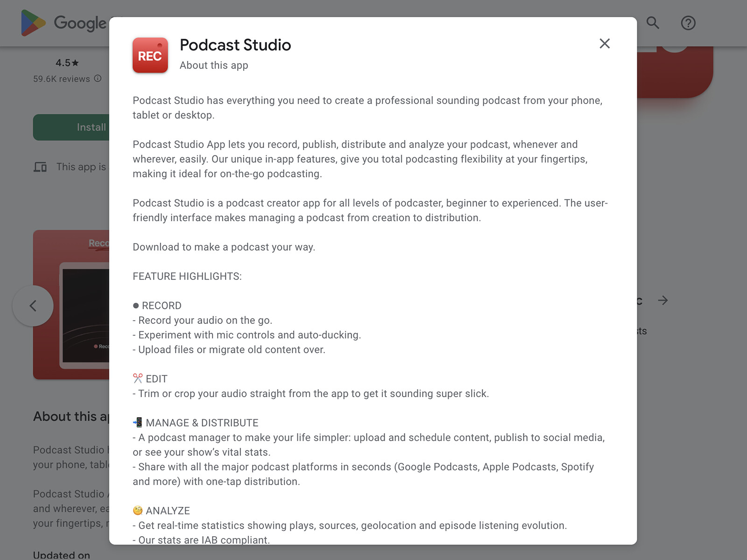Open the help question mark icon
Screen dimensions: 747x560
pyautogui.click(x=688, y=23)
